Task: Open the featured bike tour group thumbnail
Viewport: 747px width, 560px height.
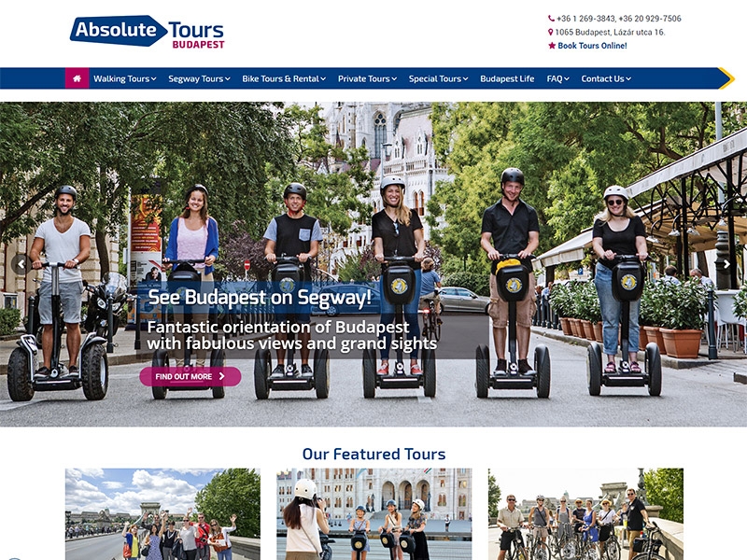Action: click(585, 514)
